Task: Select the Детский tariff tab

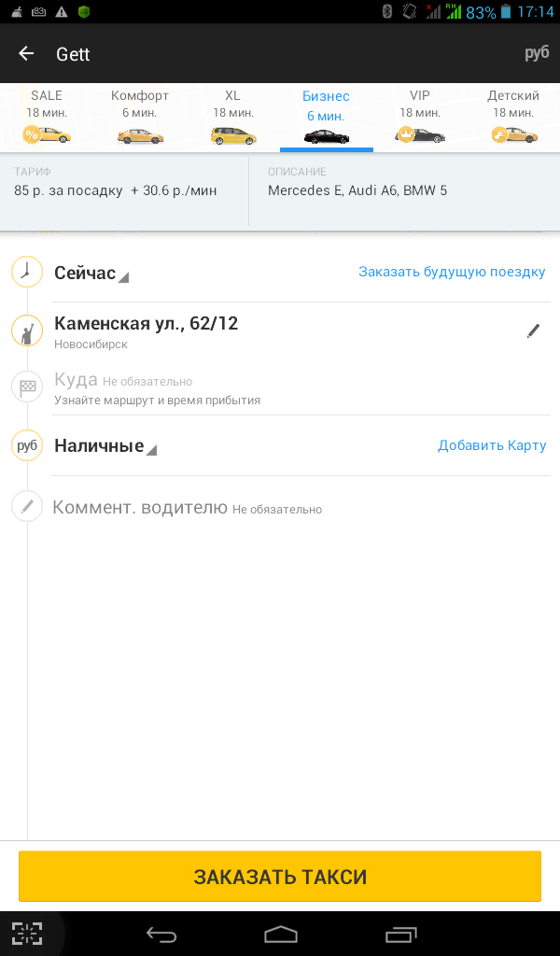Action: 513,118
